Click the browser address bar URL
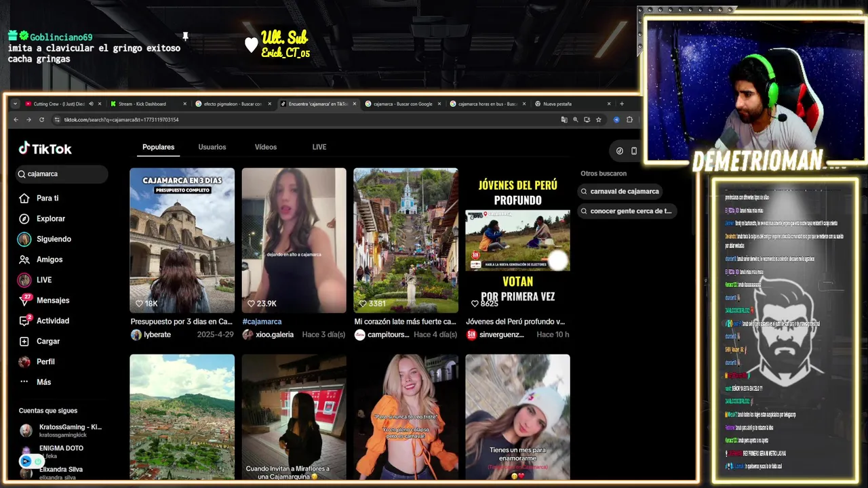868x488 pixels. click(121, 120)
